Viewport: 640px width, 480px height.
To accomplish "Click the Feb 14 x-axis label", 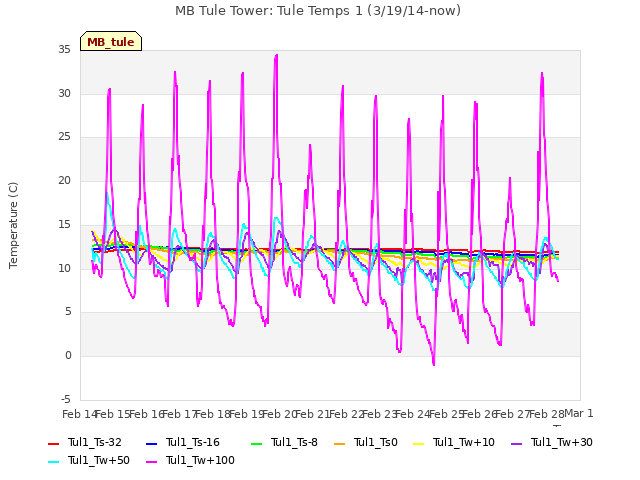I will click(x=79, y=414).
